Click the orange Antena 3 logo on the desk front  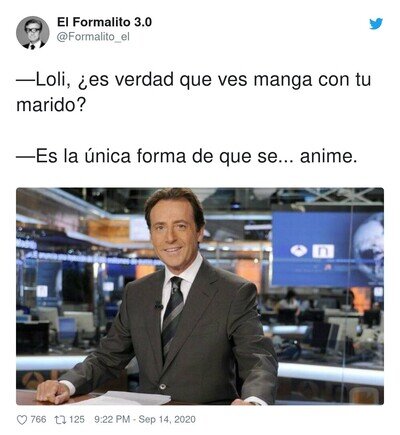point(34,379)
